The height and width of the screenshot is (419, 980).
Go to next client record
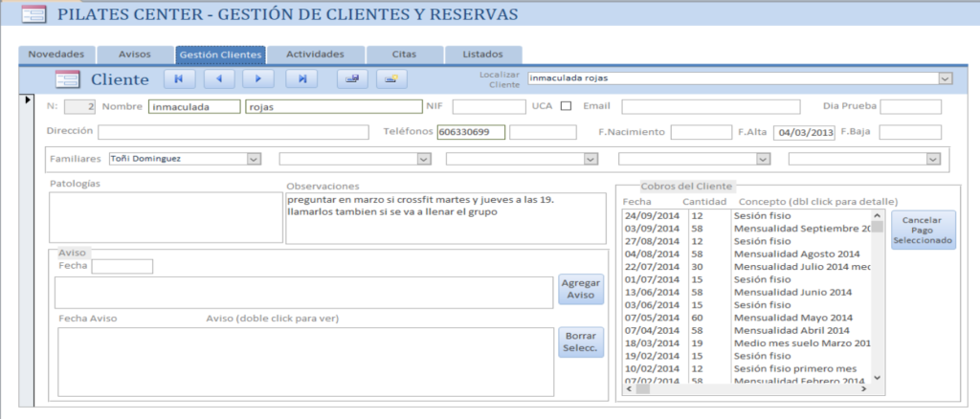pos(258,79)
